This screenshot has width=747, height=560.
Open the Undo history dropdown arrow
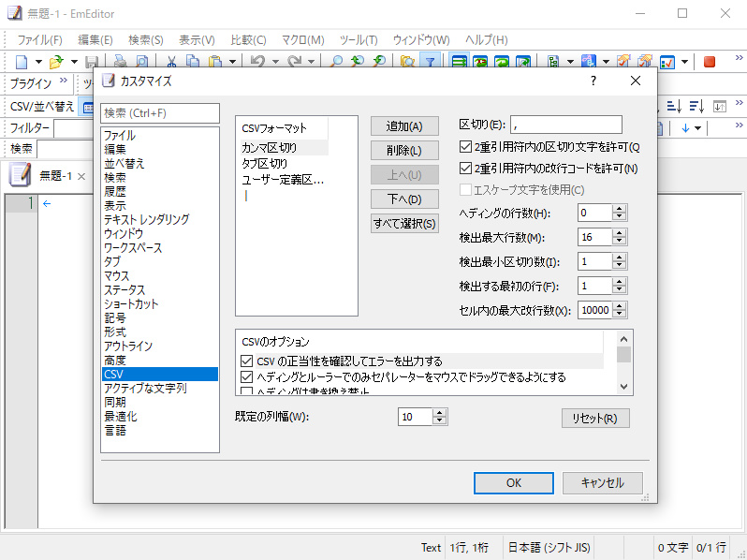275,62
